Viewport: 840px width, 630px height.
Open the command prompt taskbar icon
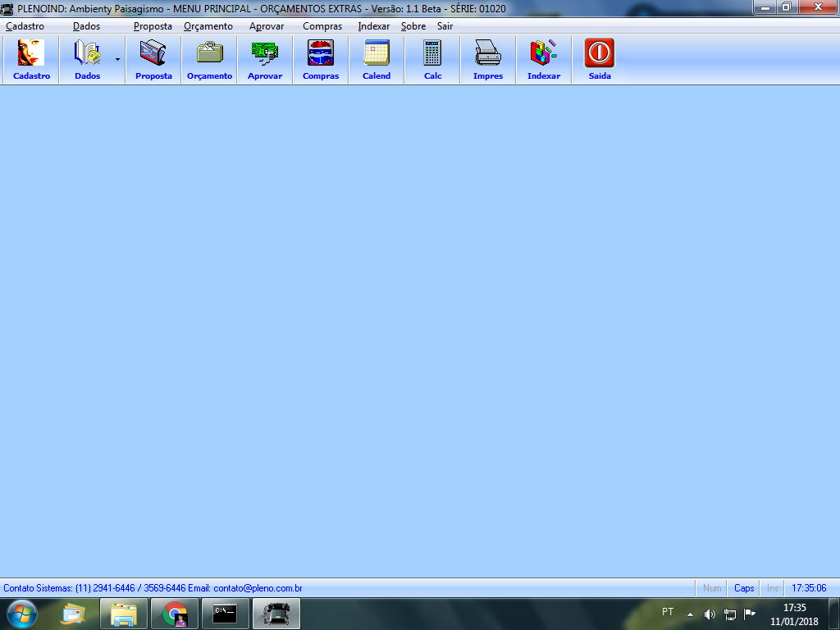click(225, 614)
